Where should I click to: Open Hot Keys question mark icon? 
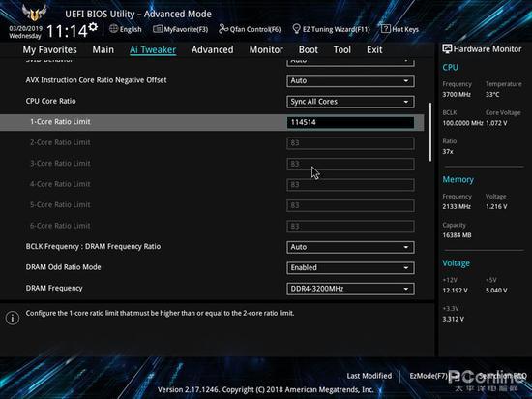(x=385, y=29)
